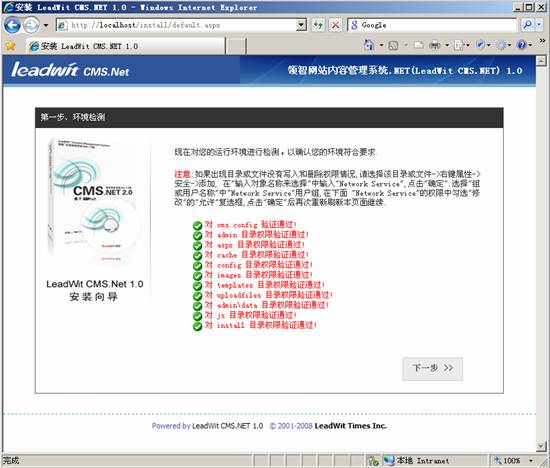Viewport: 550px width, 468px height.
Task: Click green check beside cache 目录
Action: (197, 256)
